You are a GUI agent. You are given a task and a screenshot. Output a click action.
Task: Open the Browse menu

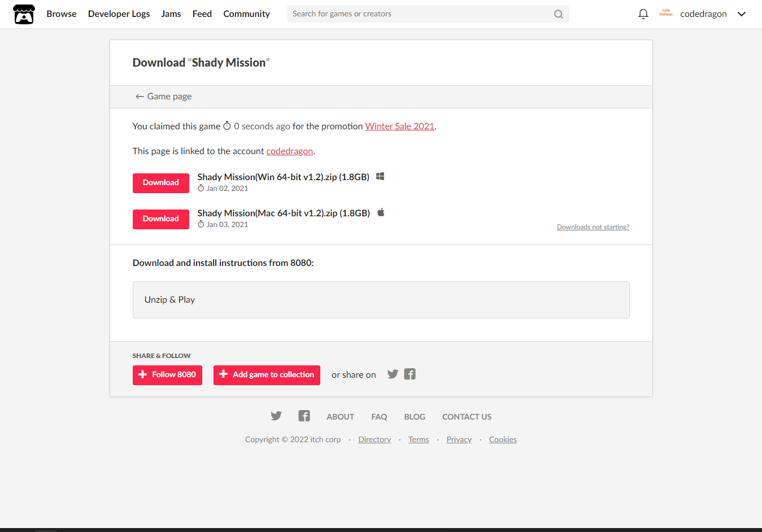point(62,14)
